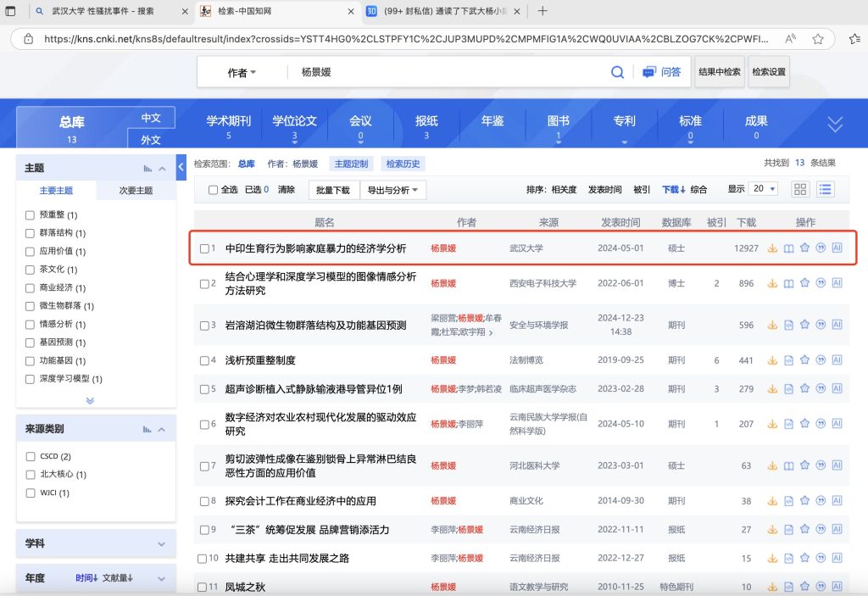Check the 茶文化 (1) topic filter

(x=30, y=270)
